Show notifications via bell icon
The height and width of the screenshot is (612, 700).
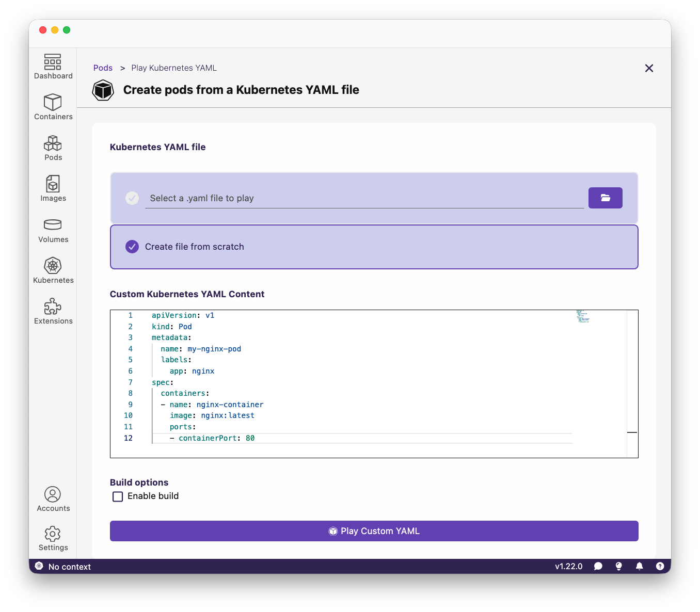(x=639, y=566)
